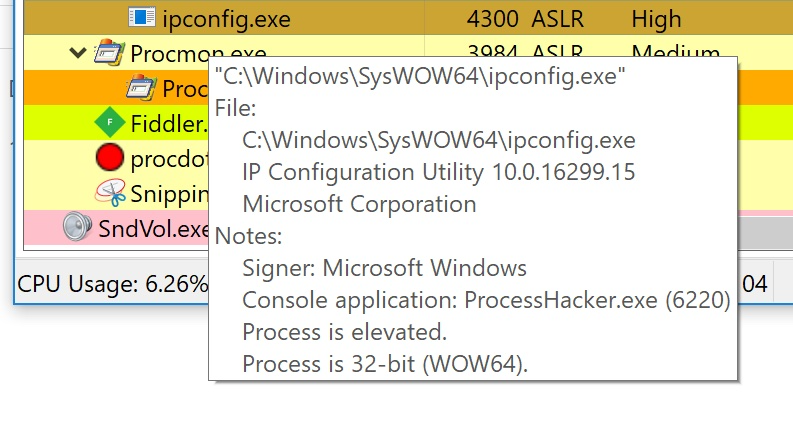Click the red procdot circle icon
793x434 pixels.
coord(110,157)
